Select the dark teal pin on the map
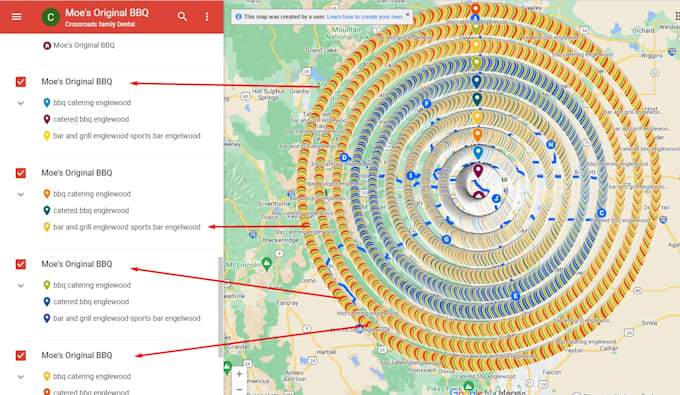Screen dimensions: 680x395 tap(477, 99)
